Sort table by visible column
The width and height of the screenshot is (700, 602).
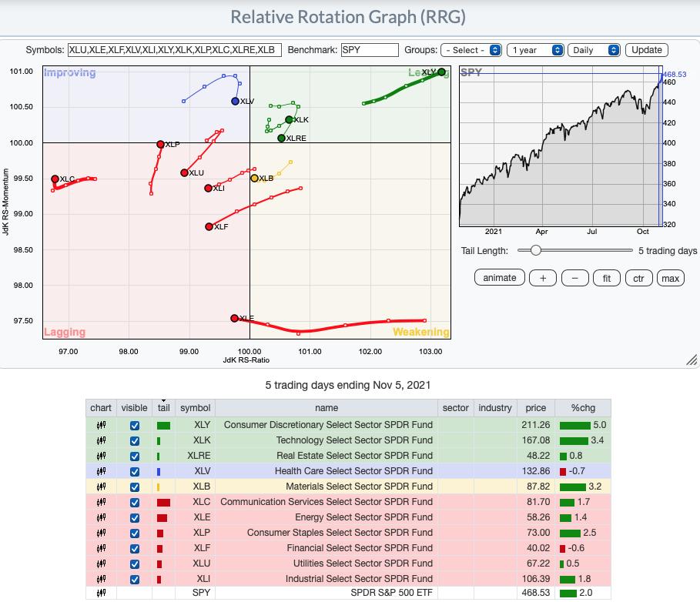134,408
